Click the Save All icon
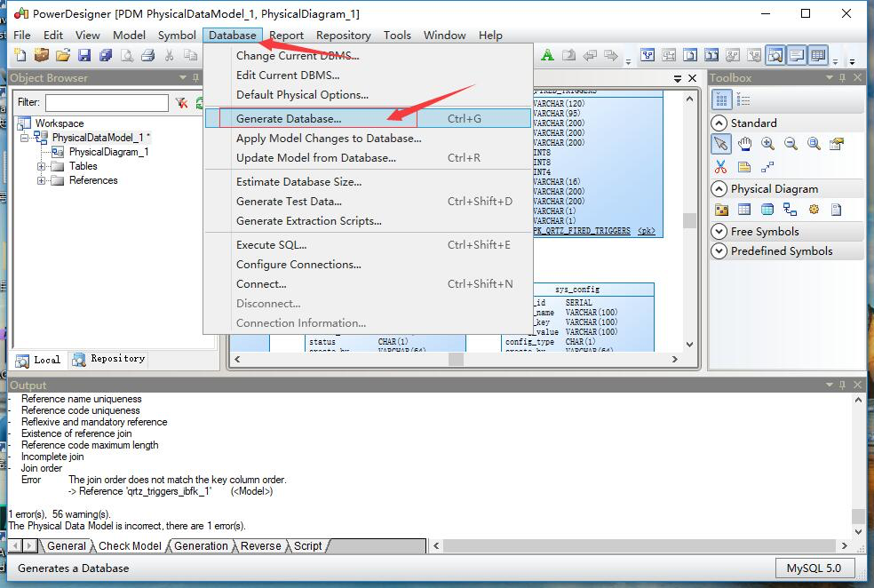The width and height of the screenshot is (874, 588). [106, 55]
